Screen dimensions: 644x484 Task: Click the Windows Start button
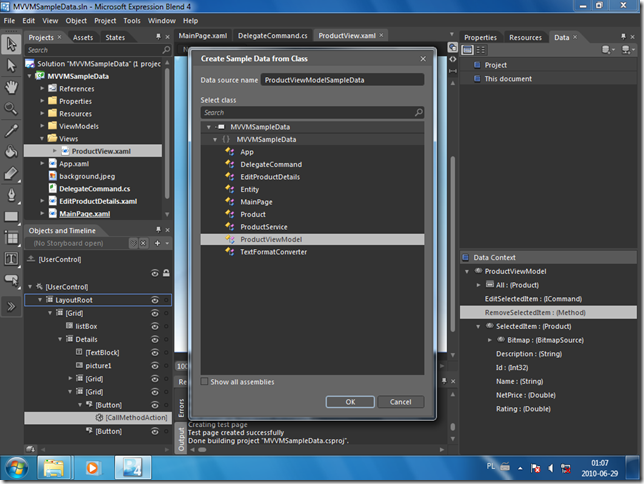17,468
